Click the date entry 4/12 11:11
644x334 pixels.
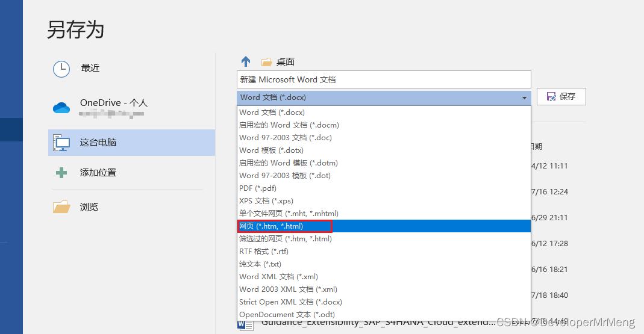coord(549,166)
